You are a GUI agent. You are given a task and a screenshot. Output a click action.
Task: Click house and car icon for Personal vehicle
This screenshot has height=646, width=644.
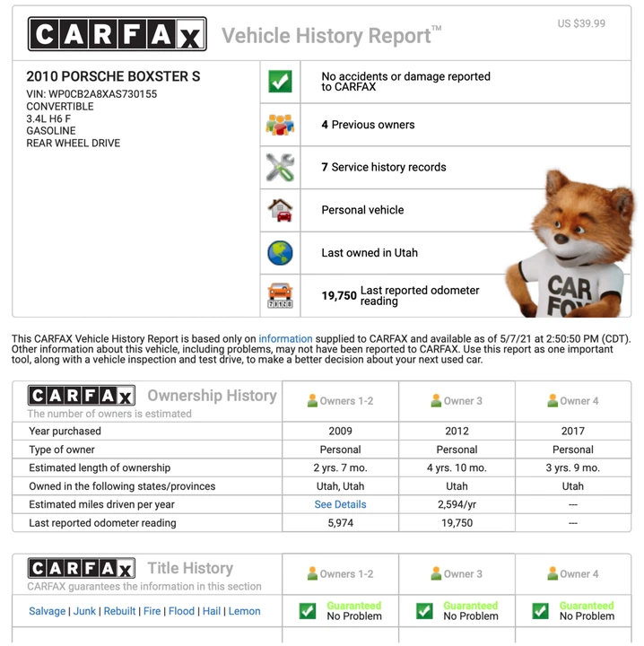point(280,210)
